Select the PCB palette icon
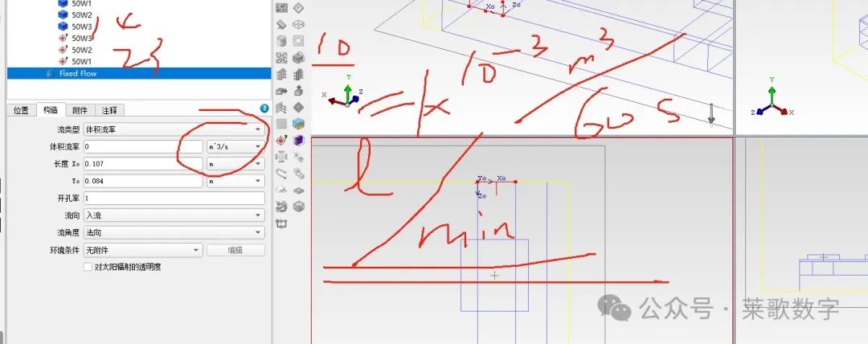Viewport: 868px width, 344px height. pyautogui.click(x=281, y=8)
